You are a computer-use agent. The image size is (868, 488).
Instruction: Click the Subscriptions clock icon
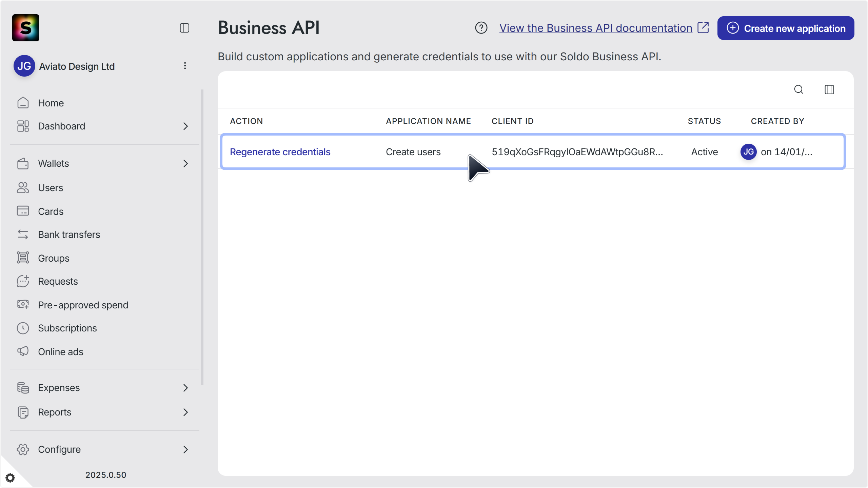[x=23, y=328]
